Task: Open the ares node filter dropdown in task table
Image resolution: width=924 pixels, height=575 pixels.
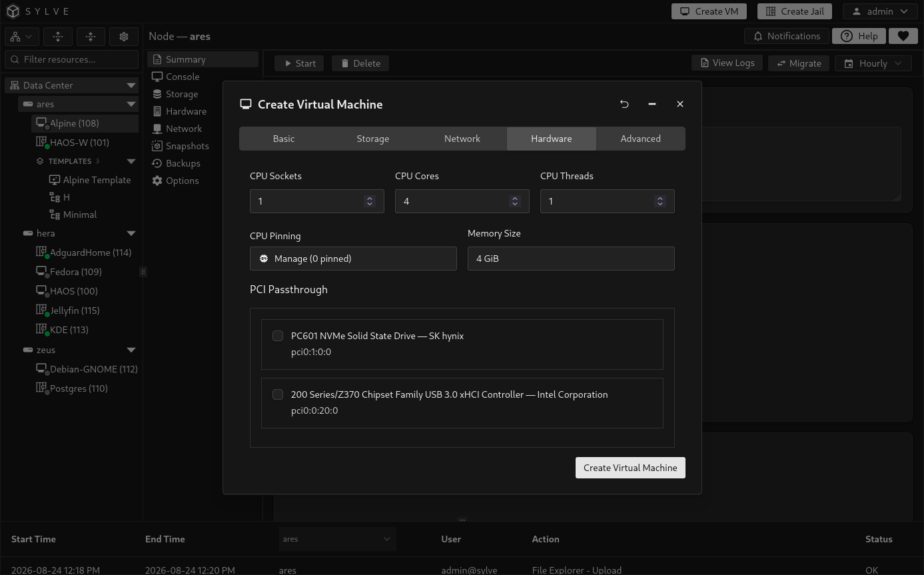Action: coord(337,539)
